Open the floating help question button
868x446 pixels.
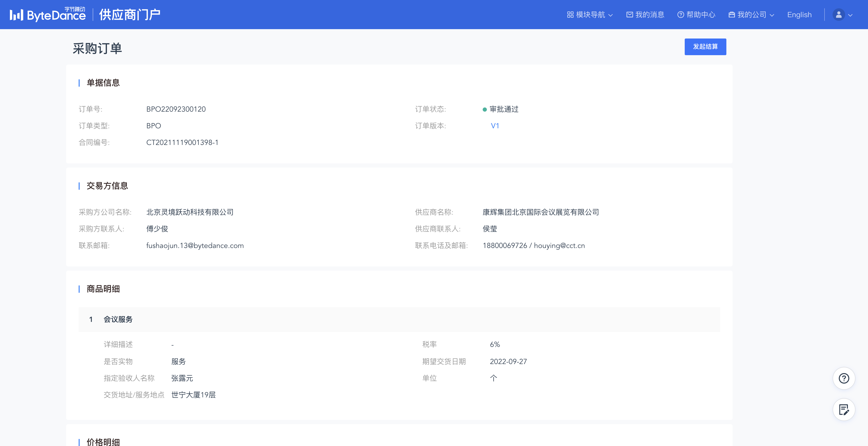point(844,378)
